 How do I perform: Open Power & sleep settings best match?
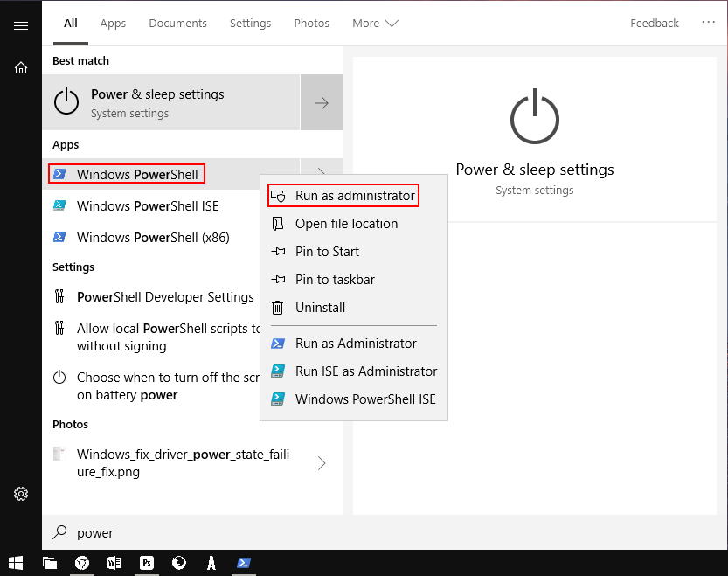tap(171, 102)
